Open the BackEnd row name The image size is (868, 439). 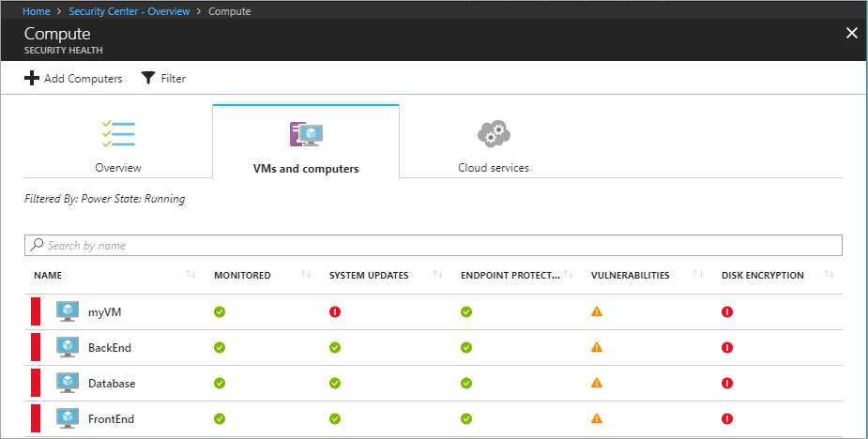coord(110,348)
